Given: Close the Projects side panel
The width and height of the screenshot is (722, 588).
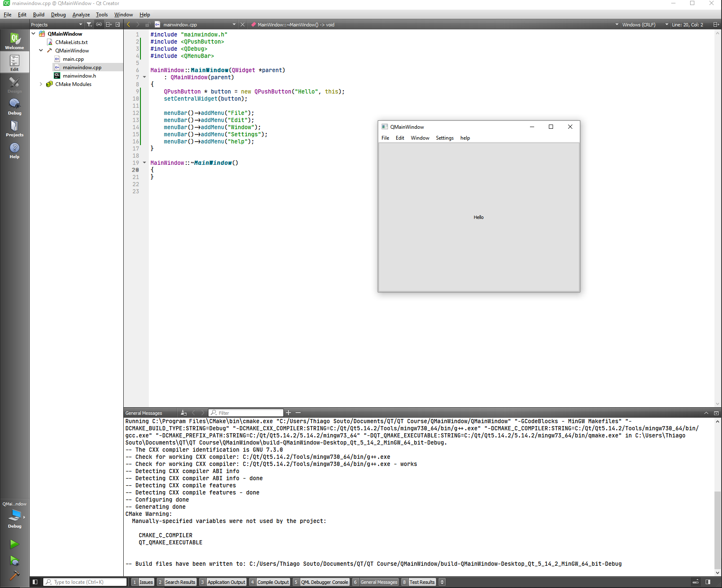Looking at the screenshot, I should 118,25.
